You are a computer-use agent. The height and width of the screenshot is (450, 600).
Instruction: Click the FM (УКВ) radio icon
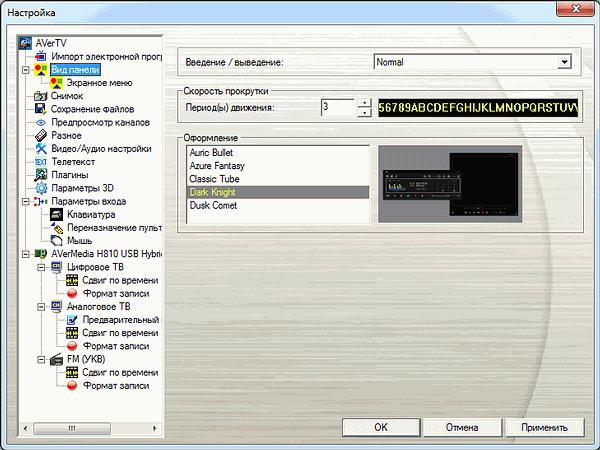click(57, 359)
